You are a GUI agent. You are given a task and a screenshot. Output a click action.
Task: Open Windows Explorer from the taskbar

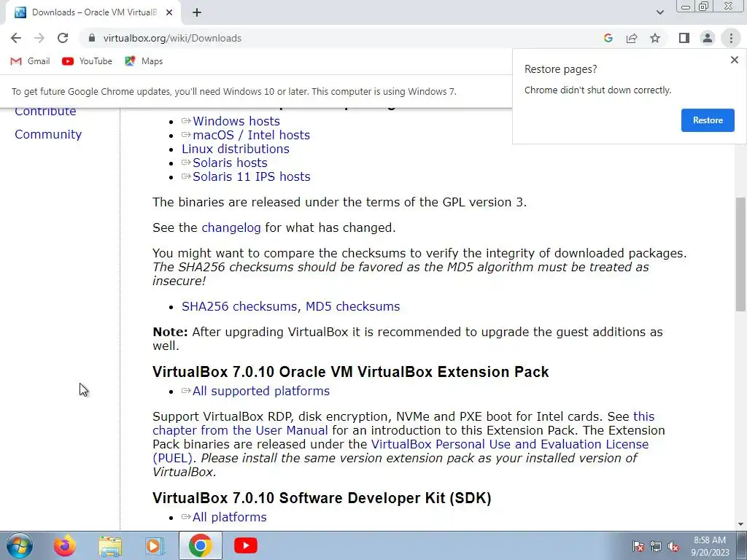coord(110,546)
